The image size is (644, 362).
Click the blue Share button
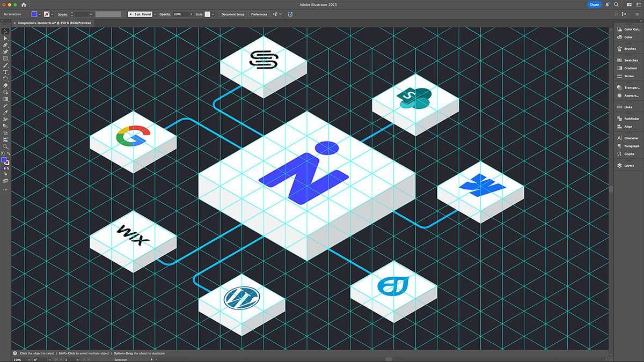click(594, 4)
